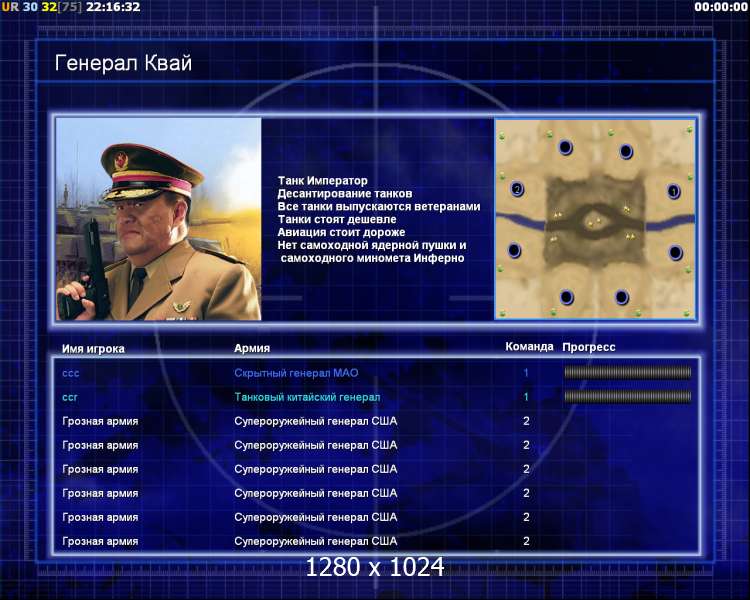The width and height of the screenshot is (750, 600).
Task: Click the 22:16:32 clock readout
Action: pyautogui.click(x=113, y=7)
